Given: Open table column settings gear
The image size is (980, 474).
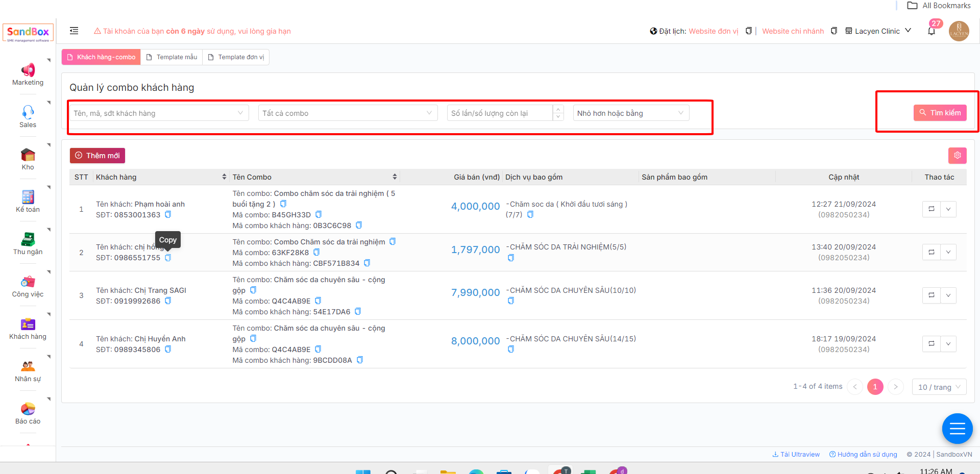Looking at the screenshot, I should (957, 156).
